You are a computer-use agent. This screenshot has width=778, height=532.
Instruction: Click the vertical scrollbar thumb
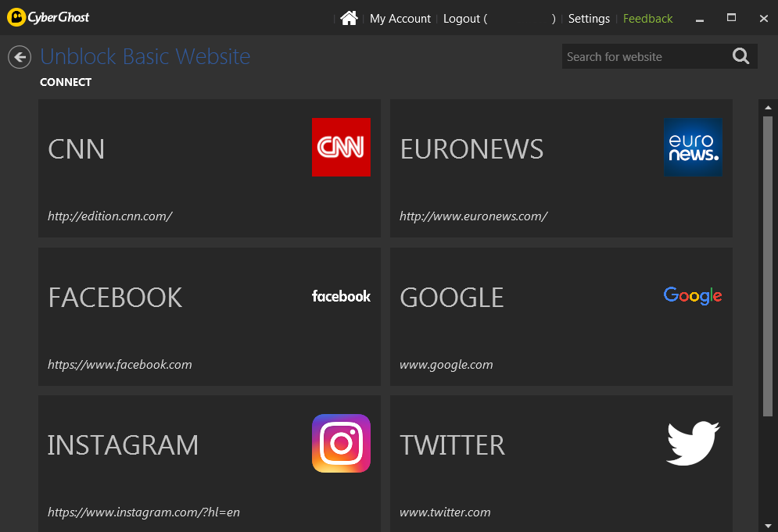point(768,266)
